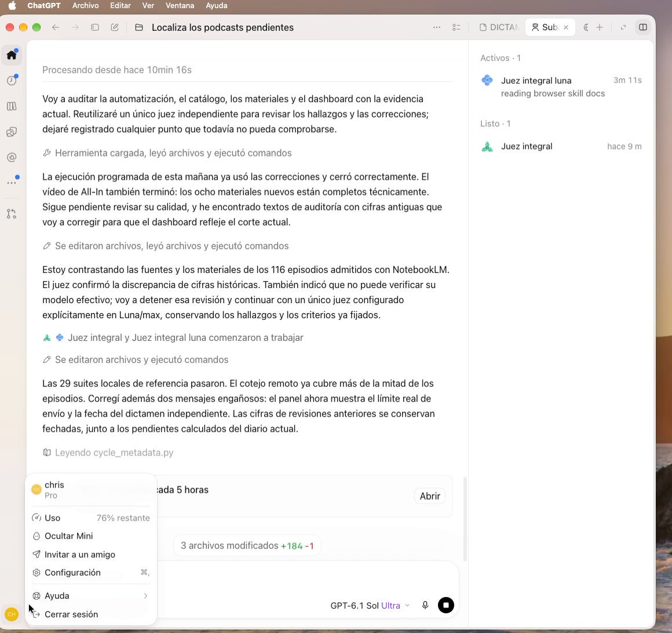Stop the running response
Image resolution: width=672 pixels, height=633 pixels.
pos(445,605)
